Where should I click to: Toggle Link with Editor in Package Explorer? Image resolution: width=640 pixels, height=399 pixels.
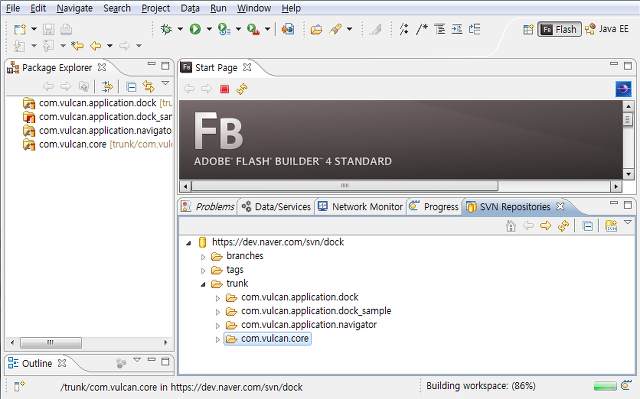[x=148, y=86]
